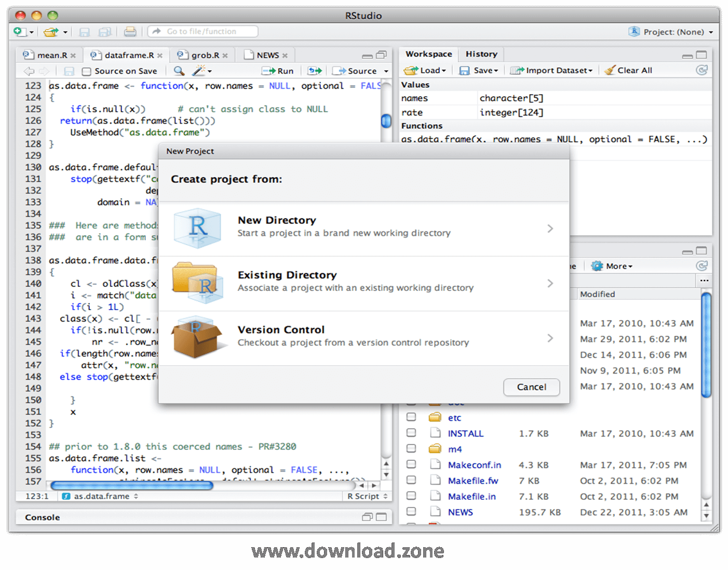Screen dimensions: 728x570
Task: Click the editor forward navigation arrow
Action: [x=45, y=71]
